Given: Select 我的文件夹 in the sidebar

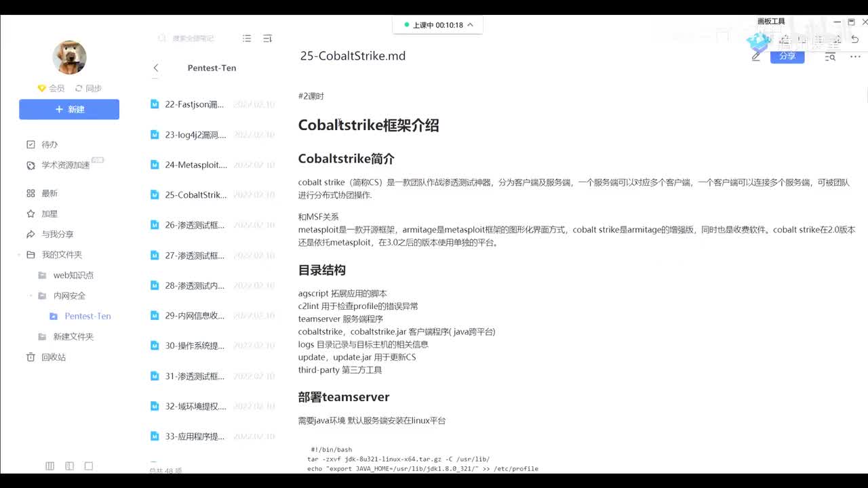Looking at the screenshot, I should pyautogui.click(x=62, y=255).
